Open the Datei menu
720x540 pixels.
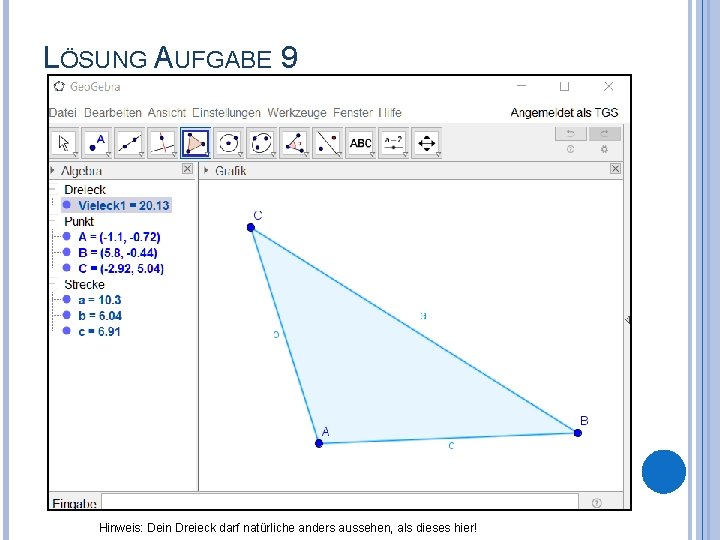coord(63,112)
